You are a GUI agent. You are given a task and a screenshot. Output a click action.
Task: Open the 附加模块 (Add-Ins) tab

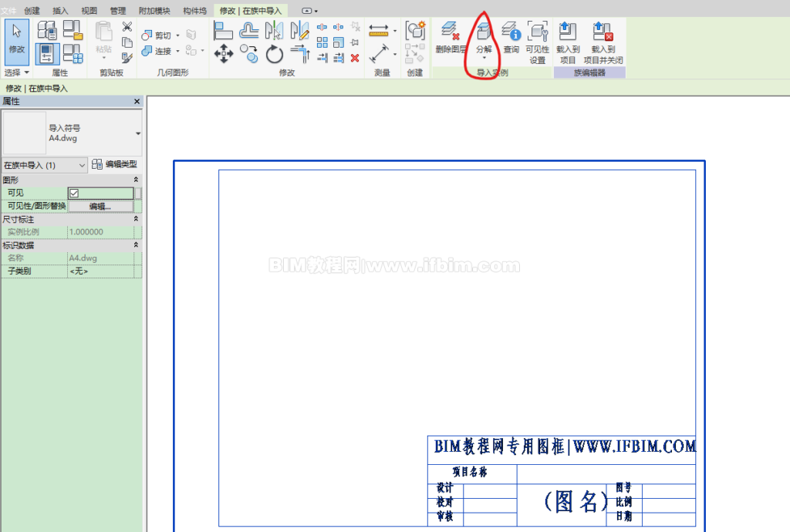[x=154, y=11]
